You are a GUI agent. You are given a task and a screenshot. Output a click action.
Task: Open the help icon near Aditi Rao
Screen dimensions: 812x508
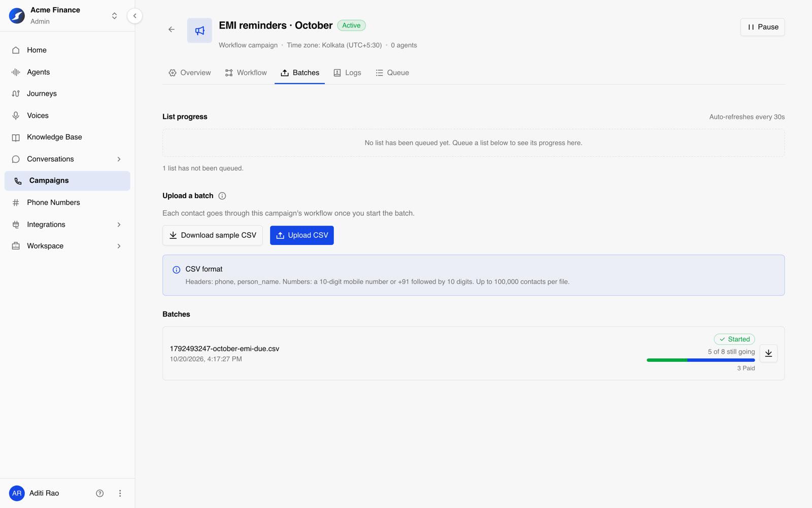100,493
